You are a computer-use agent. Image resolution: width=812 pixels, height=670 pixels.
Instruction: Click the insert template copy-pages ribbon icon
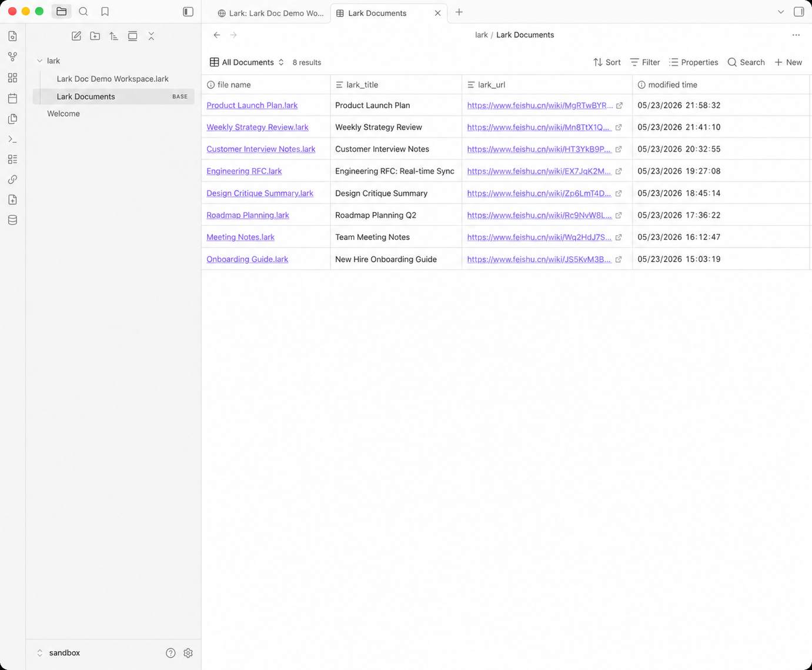12,119
